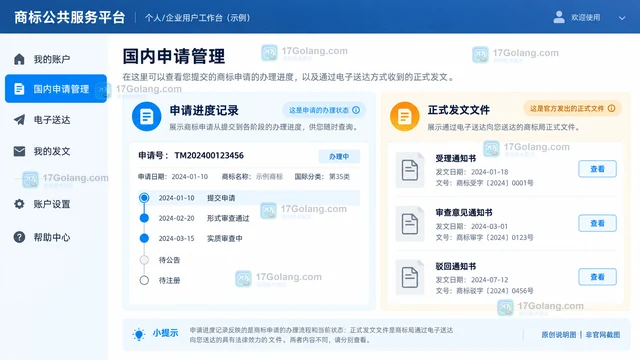Image resolution: width=640 pixels, height=360 pixels.
Task: Click the envelope icon for 我的发文
Action: [x=19, y=151]
